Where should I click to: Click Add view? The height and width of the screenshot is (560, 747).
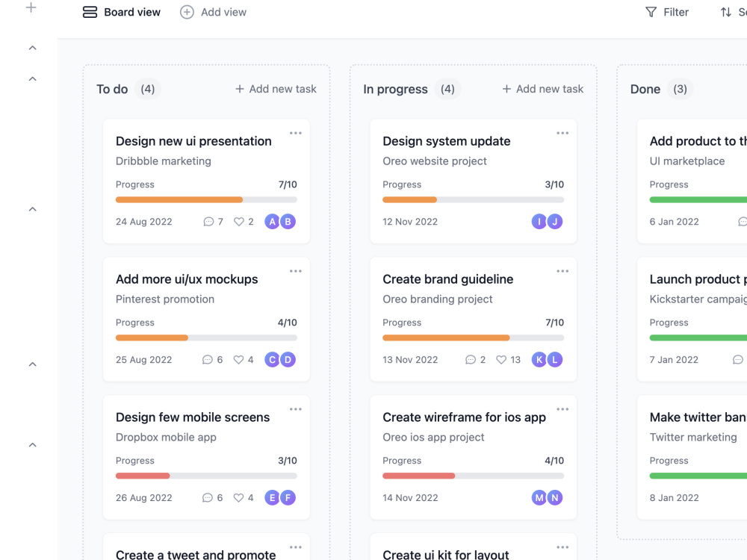click(x=213, y=12)
